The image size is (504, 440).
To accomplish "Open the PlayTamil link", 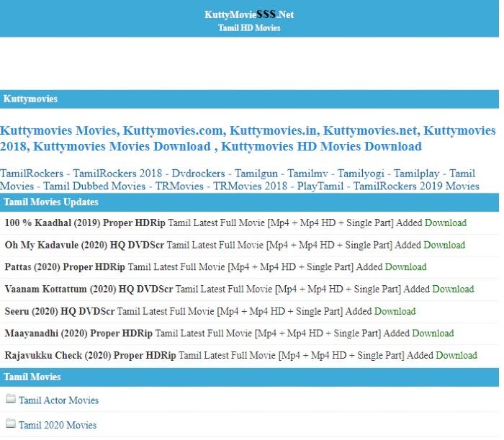I will tap(320, 186).
